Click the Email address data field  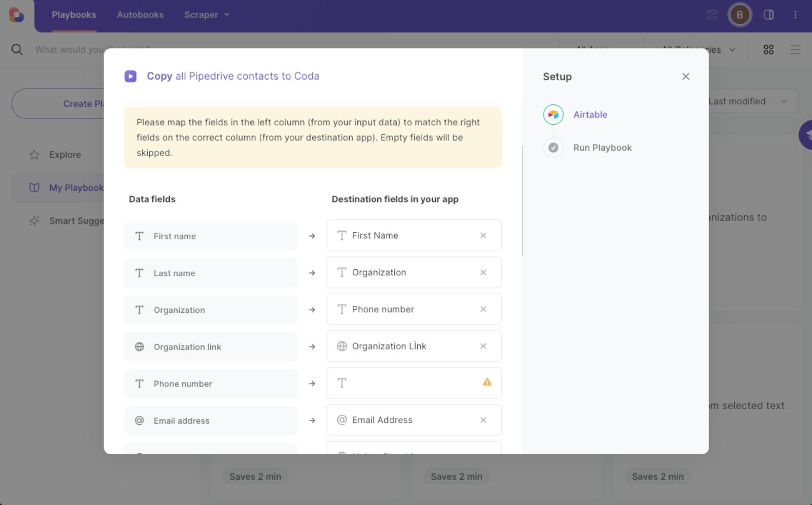click(x=211, y=421)
